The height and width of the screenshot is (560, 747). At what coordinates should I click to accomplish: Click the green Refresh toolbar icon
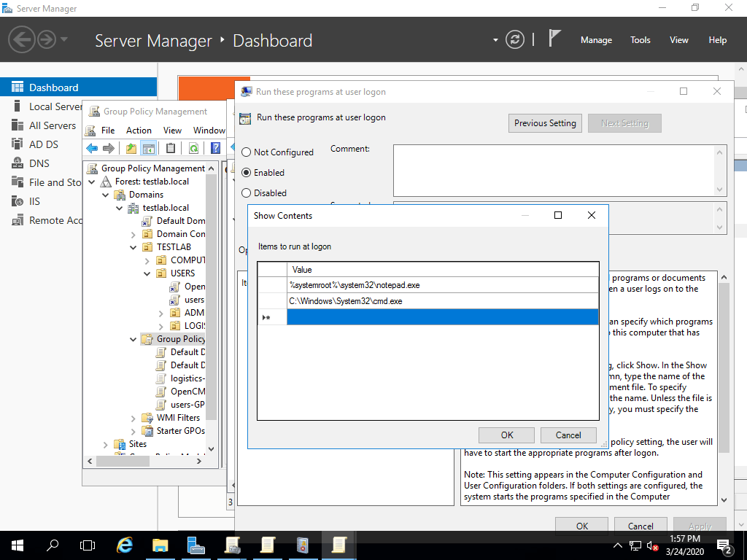tap(193, 148)
